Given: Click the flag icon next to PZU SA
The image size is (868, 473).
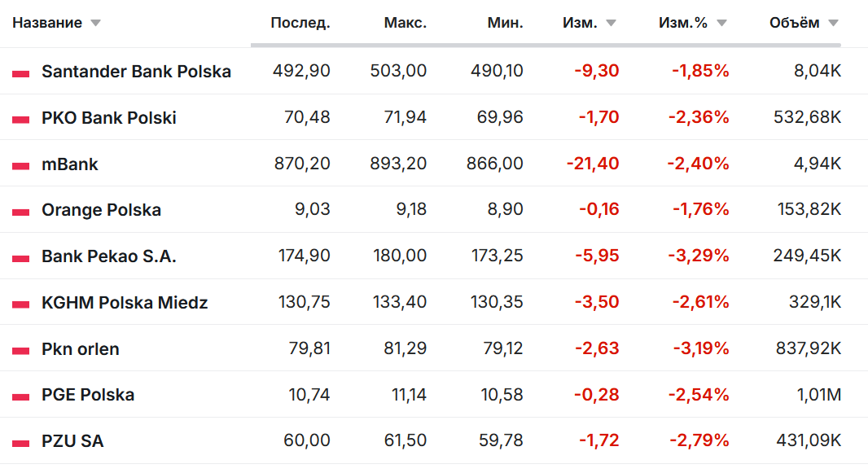Looking at the screenshot, I should pos(20,442).
